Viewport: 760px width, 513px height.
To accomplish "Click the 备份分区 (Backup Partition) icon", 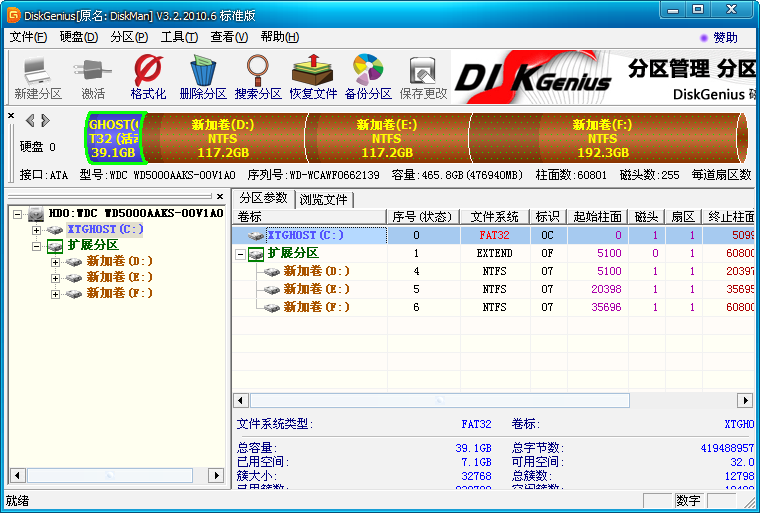I will coord(368,77).
